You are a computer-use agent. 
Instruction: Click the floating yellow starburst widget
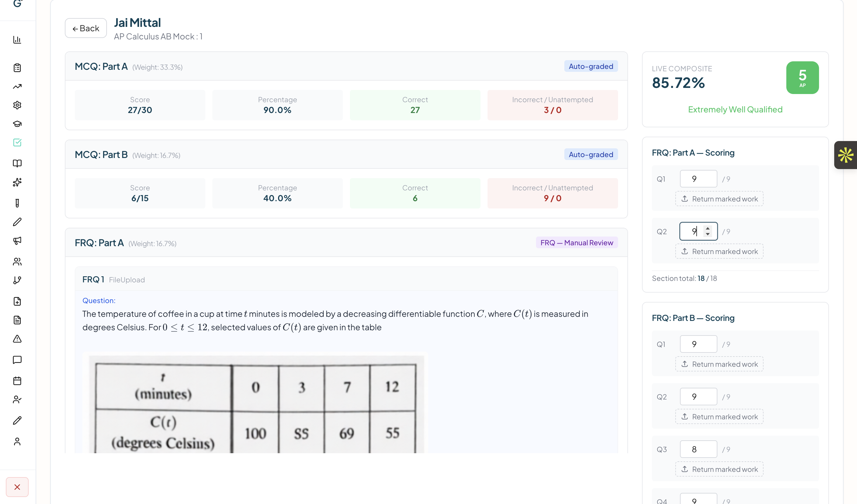pyautogui.click(x=845, y=155)
